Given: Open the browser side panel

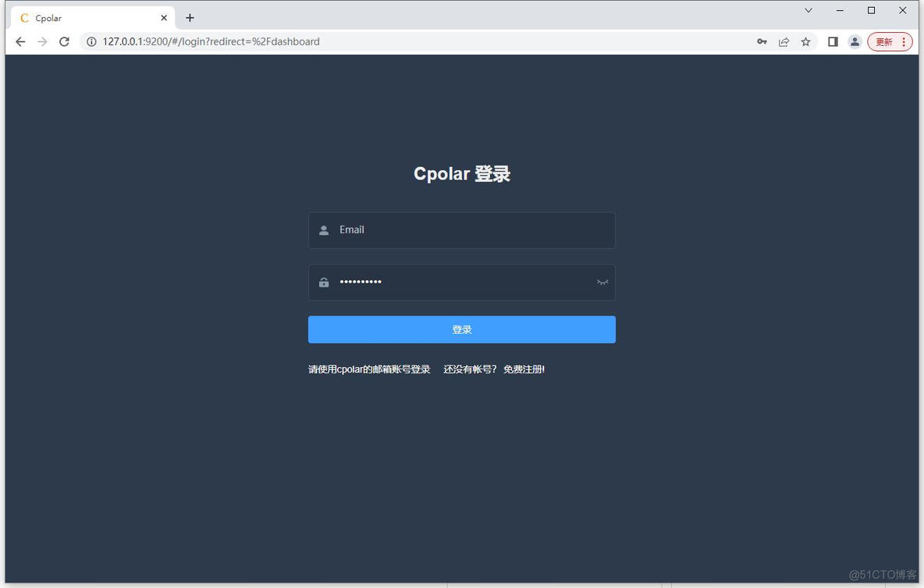Looking at the screenshot, I should coord(833,42).
